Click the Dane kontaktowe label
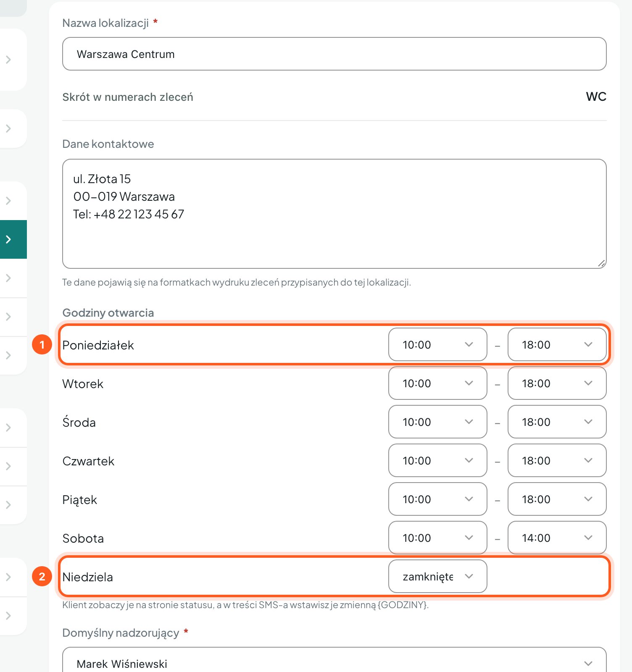The height and width of the screenshot is (672, 632). (108, 144)
